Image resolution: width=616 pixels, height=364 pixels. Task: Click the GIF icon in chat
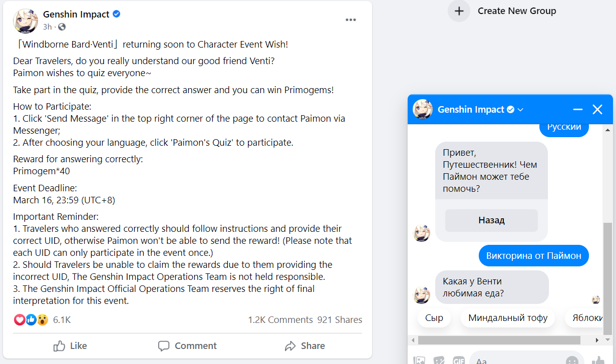(x=458, y=360)
